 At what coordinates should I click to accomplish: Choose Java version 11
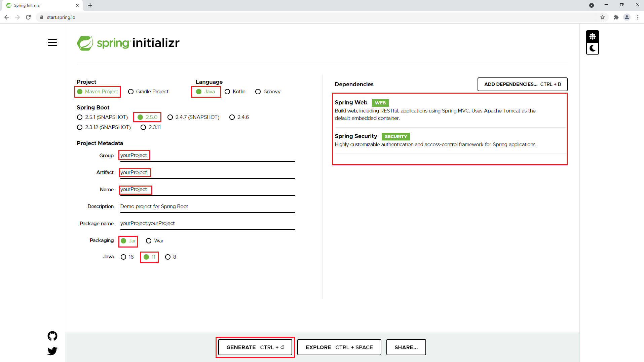[x=149, y=257]
